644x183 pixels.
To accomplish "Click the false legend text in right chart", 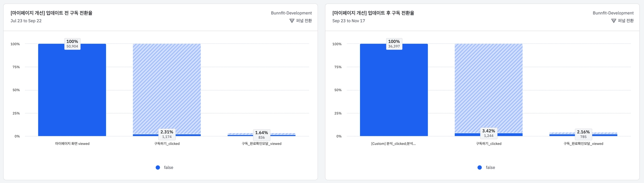I will [x=490, y=168].
